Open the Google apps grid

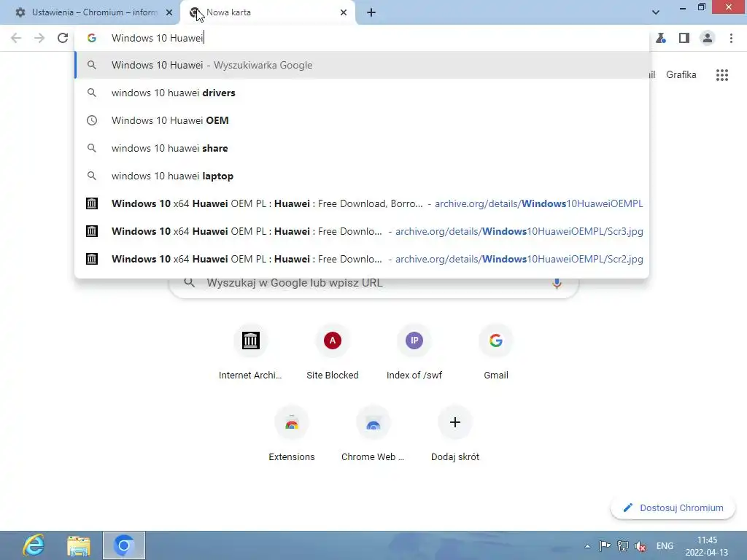point(722,75)
